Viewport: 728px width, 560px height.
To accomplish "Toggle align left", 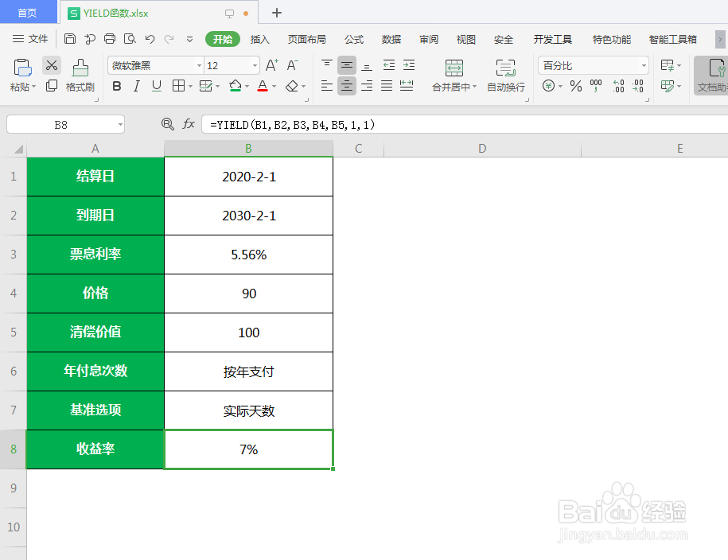I will pos(327,85).
